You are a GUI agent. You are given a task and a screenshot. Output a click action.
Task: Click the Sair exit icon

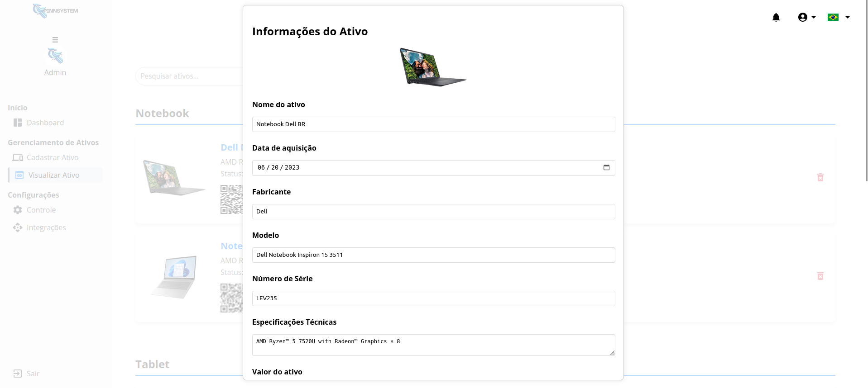coord(17,374)
